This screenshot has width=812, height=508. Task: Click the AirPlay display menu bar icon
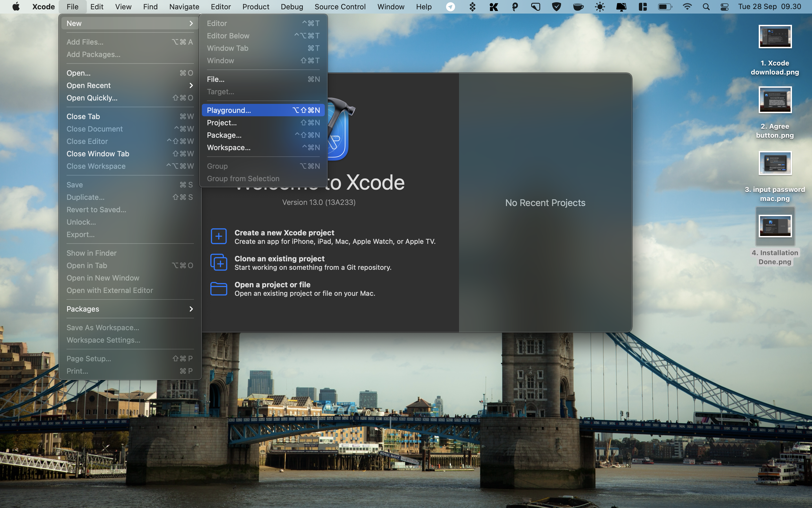coord(621,7)
